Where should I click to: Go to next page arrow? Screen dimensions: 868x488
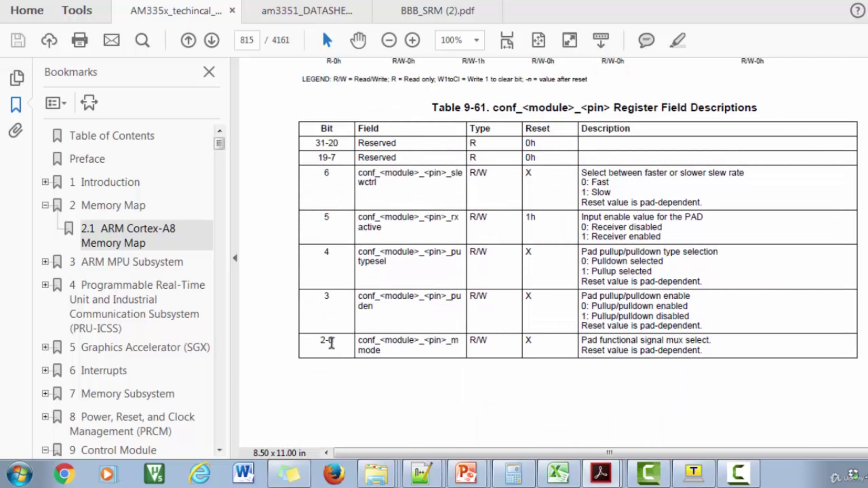(212, 40)
